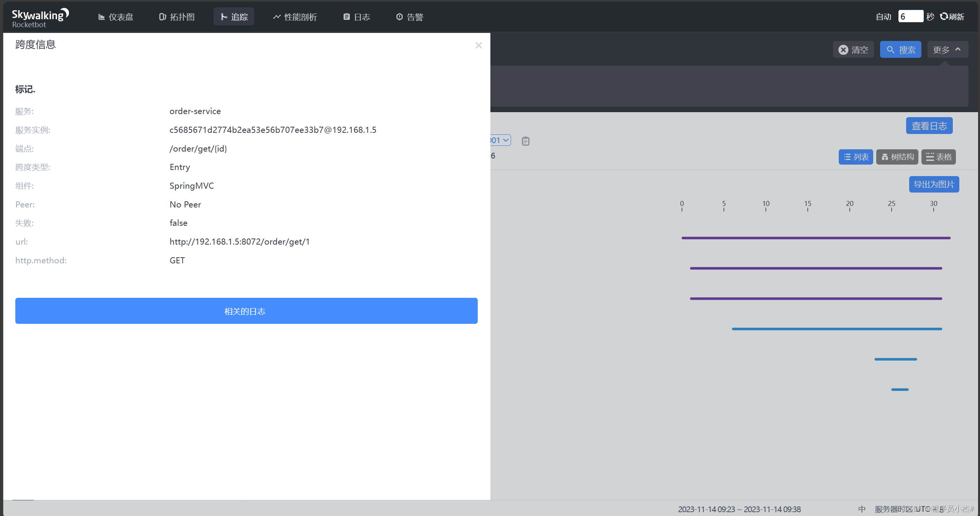
Task: Click the 查看日志 view logs button
Action: click(x=929, y=126)
